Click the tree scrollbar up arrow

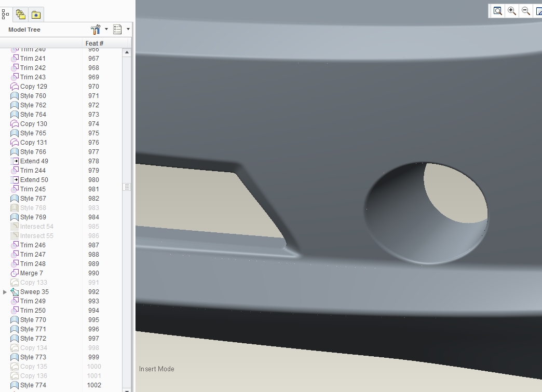point(127,52)
